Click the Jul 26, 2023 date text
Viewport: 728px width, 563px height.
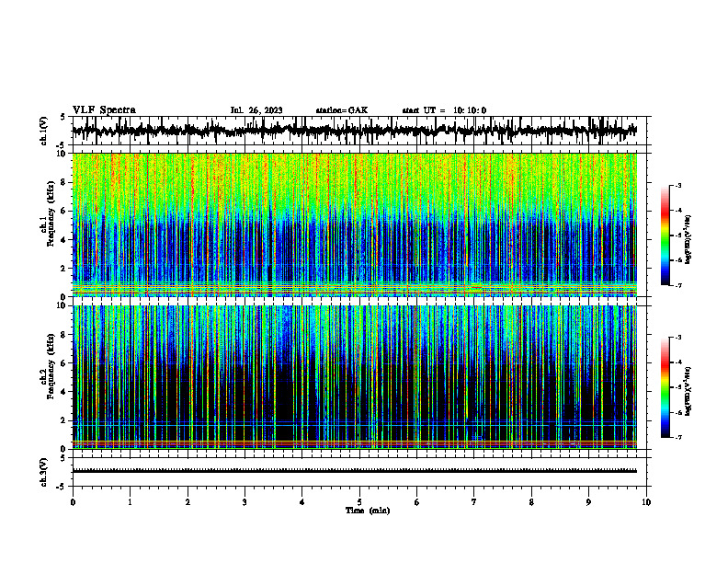(x=256, y=110)
